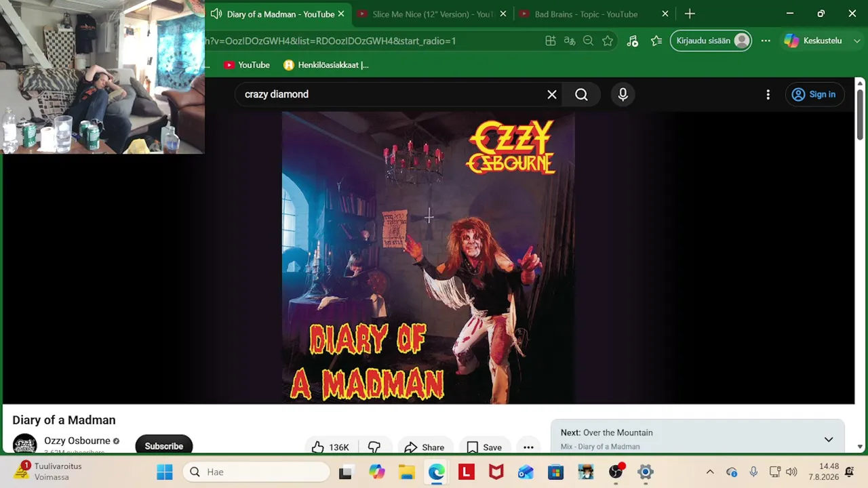
Task: Select the 'Diary of a Madman - YouTube' tab
Action: (x=280, y=14)
